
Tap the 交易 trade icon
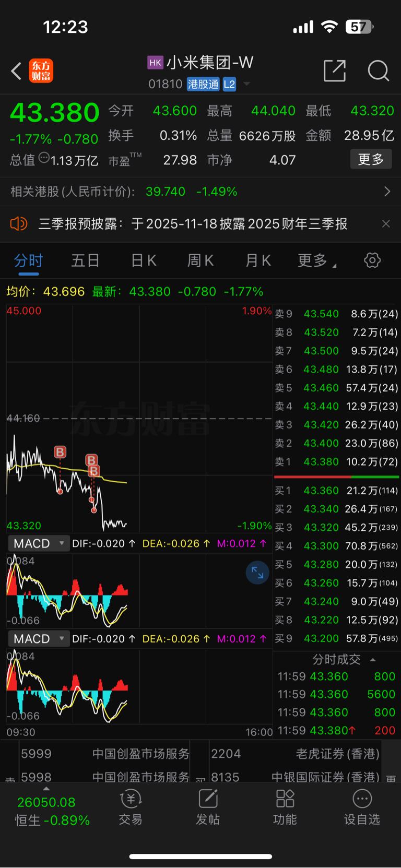[x=131, y=808]
